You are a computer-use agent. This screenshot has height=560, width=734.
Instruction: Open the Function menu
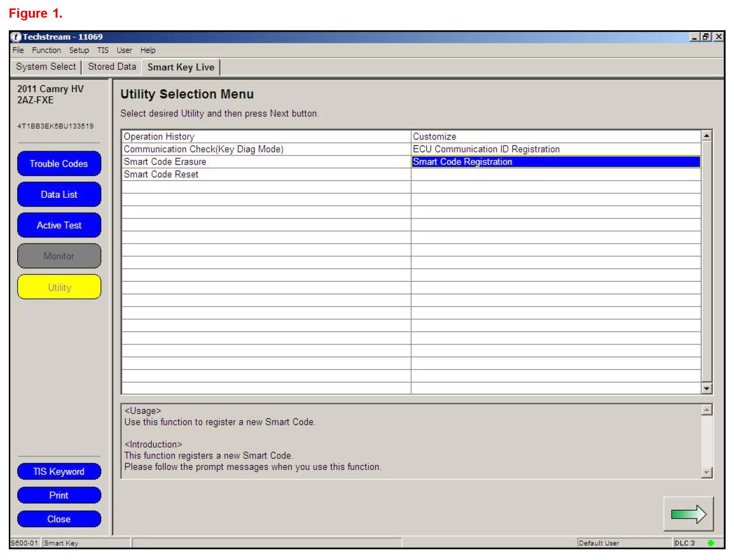tap(46, 50)
